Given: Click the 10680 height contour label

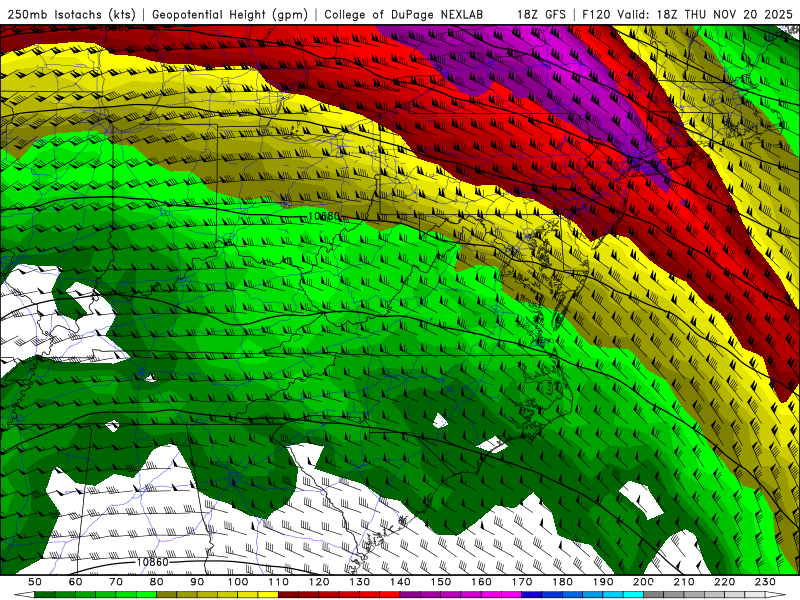Looking at the screenshot, I should point(324,216).
